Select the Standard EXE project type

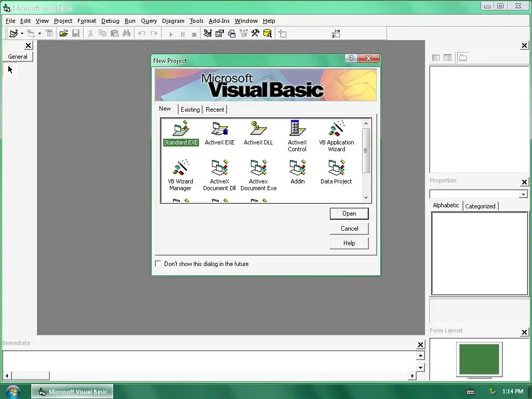[180, 133]
